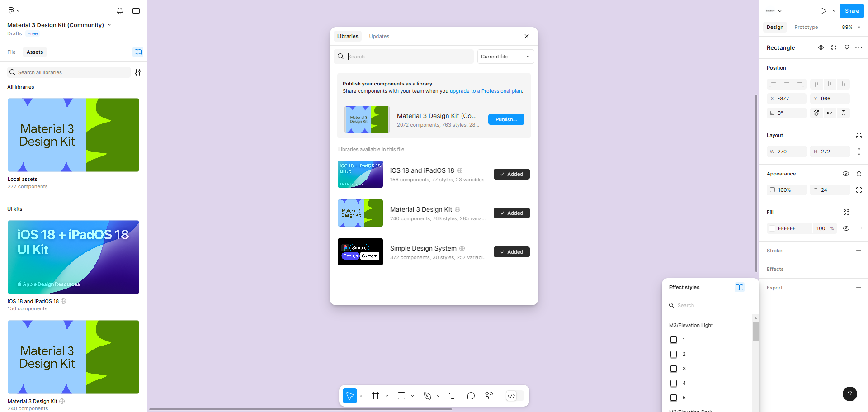Viewport: 868px width, 412px height.
Task: Open shape tool options chevron
Action: tap(413, 396)
